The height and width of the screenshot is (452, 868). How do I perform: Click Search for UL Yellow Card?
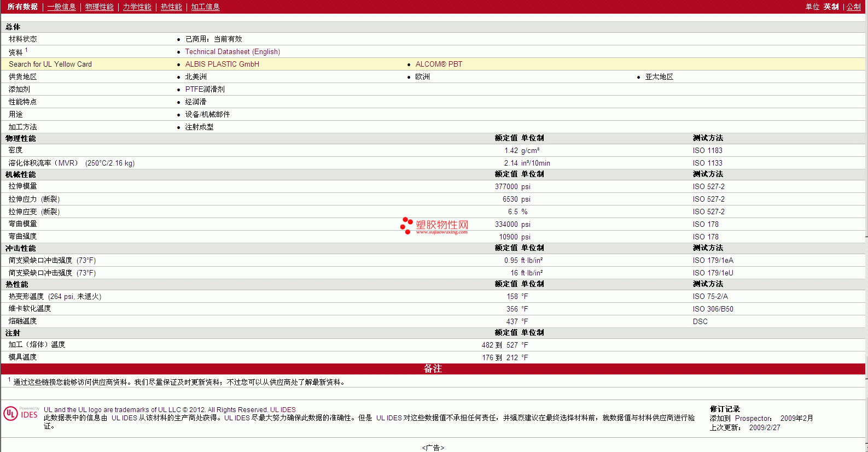pyautogui.click(x=50, y=64)
